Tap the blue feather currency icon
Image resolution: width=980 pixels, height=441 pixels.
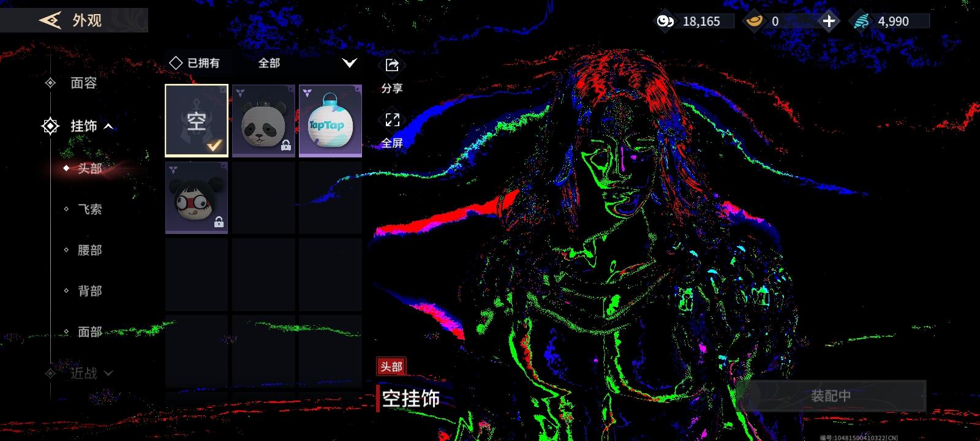(861, 21)
